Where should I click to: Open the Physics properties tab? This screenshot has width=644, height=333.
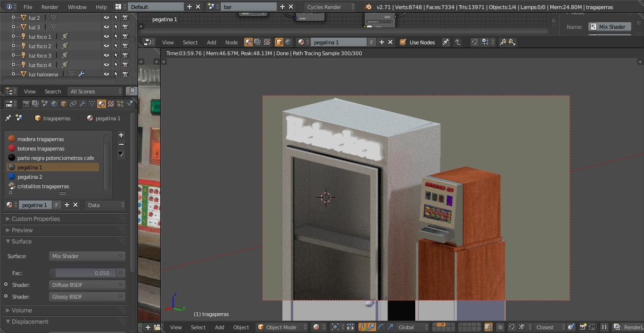(130, 104)
